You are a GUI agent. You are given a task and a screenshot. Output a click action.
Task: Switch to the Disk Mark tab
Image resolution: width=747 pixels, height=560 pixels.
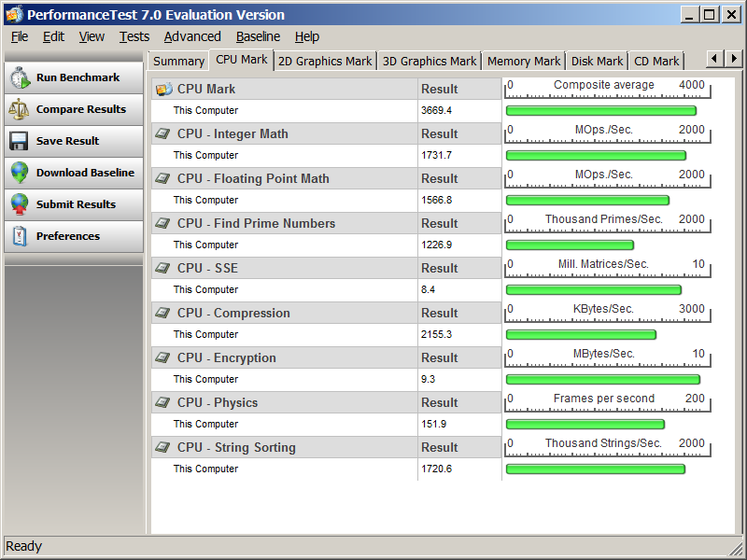(x=597, y=61)
